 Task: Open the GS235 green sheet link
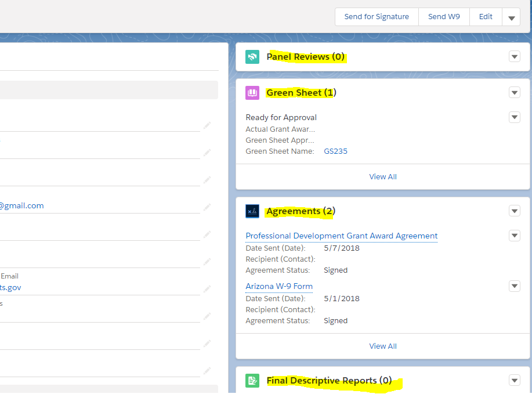pyautogui.click(x=335, y=151)
